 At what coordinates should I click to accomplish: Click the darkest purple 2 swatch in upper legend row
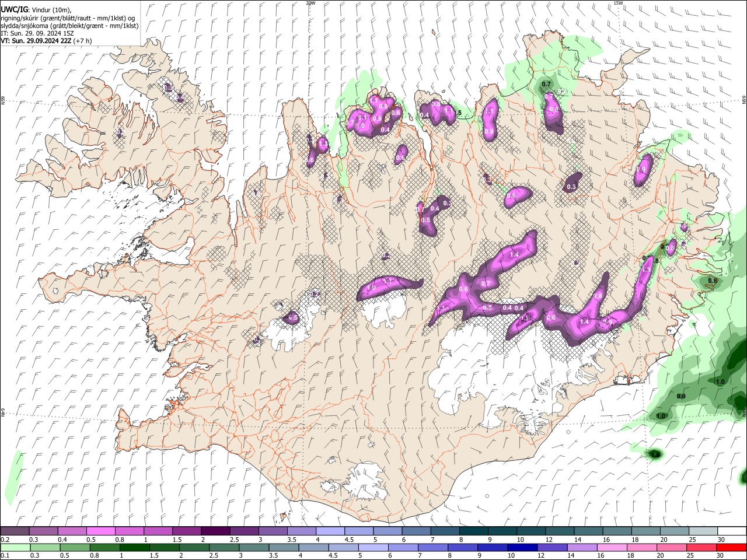pyautogui.click(x=215, y=531)
